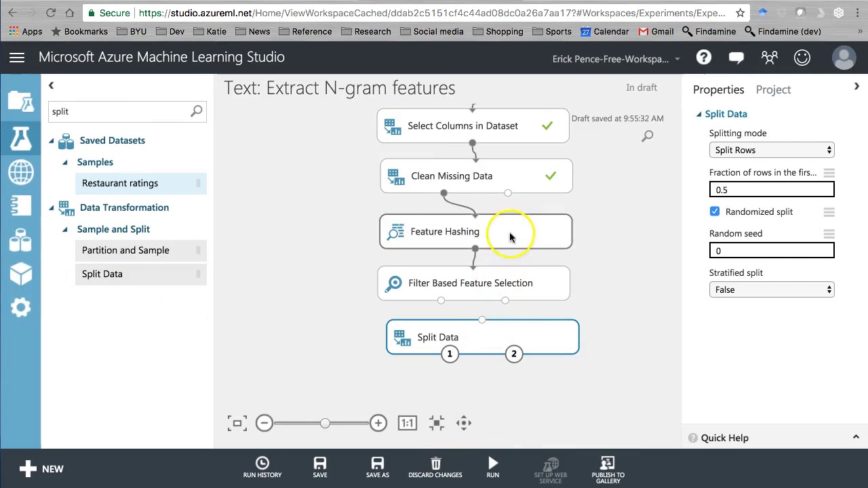Image resolution: width=868 pixels, height=488 pixels.
Task: Click the canvas search magnifier icon
Action: (648, 136)
